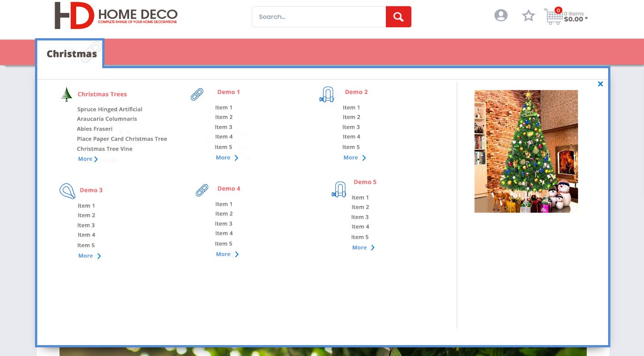Select Item 4 under Demo 5

pos(360,227)
